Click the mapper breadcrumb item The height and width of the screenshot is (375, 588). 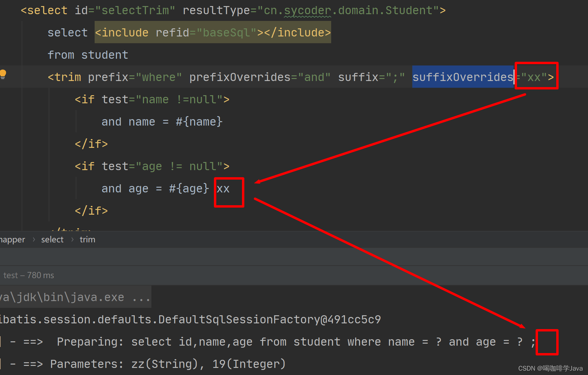[x=13, y=239]
